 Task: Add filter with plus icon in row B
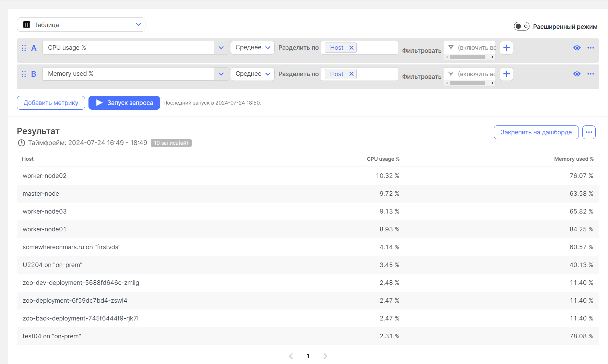point(506,74)
